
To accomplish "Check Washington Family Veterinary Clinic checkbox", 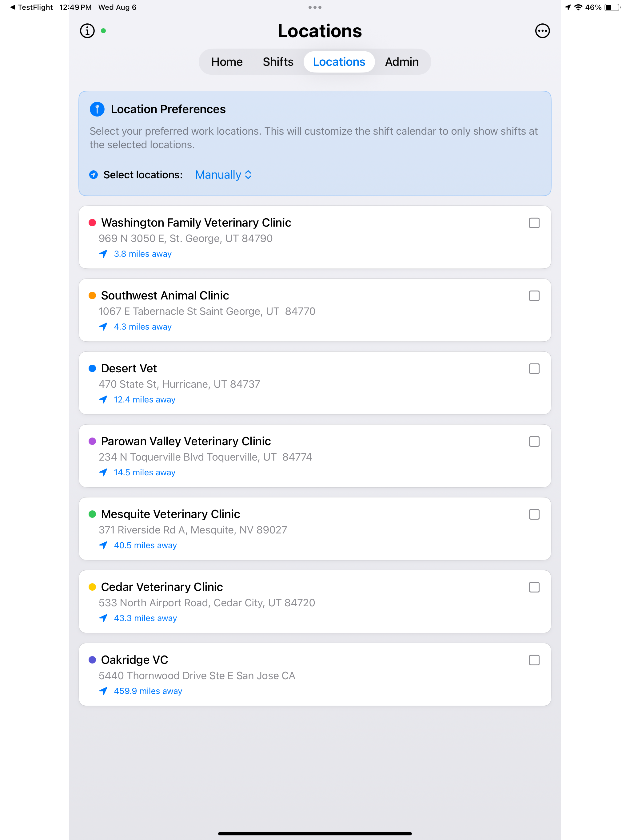I will [534, 223].
